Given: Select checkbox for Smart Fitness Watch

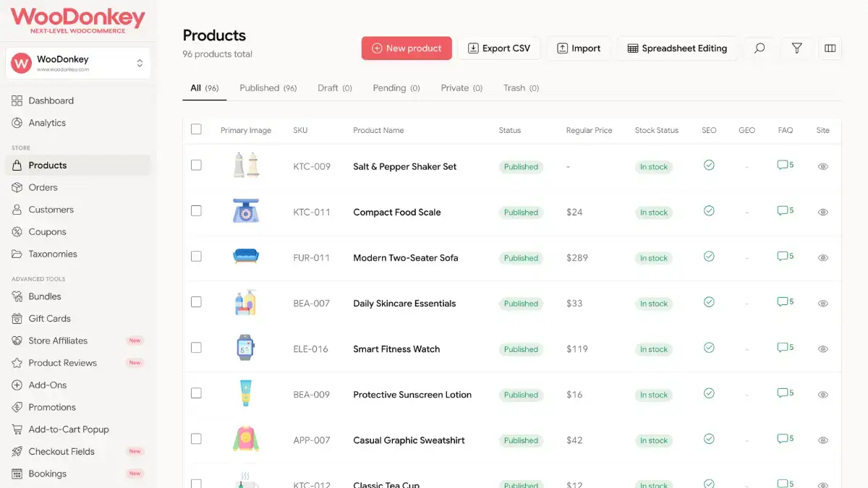Looking at the screenshot, I should 196,347.
